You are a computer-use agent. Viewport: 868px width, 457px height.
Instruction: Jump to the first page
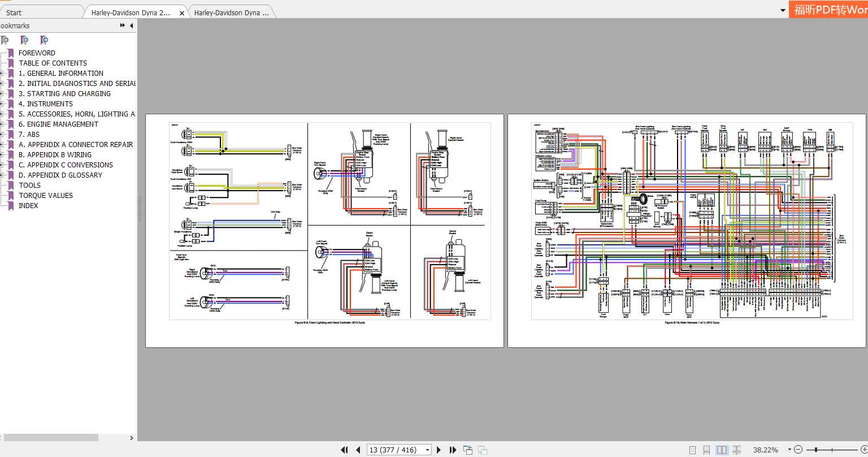click(344, 450)
